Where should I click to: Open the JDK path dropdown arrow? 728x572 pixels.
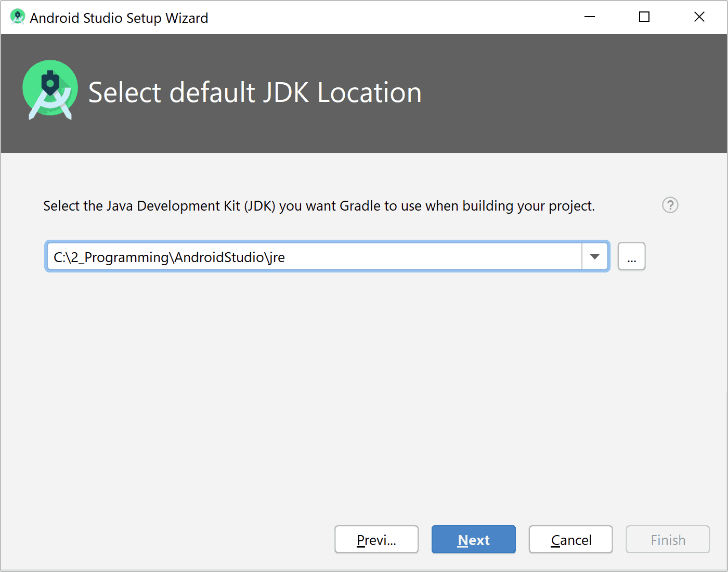tap(595, 256)
